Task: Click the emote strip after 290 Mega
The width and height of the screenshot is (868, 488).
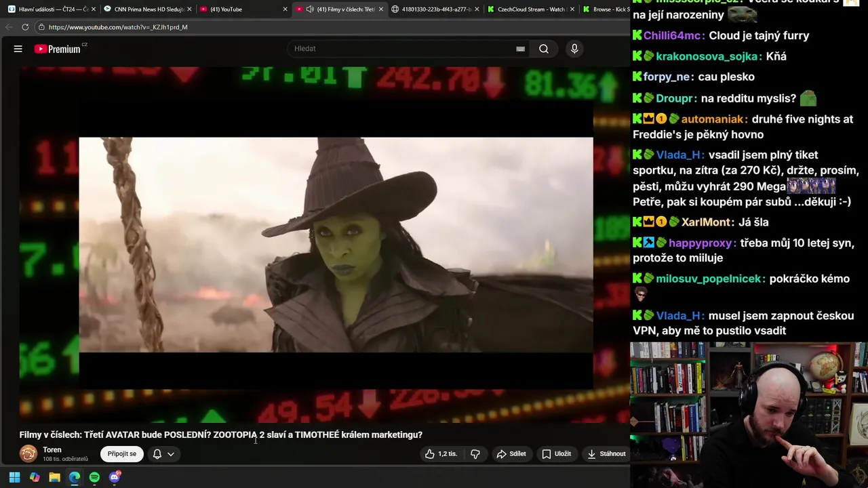Action: pyautogui.click(x=811, y=186)
